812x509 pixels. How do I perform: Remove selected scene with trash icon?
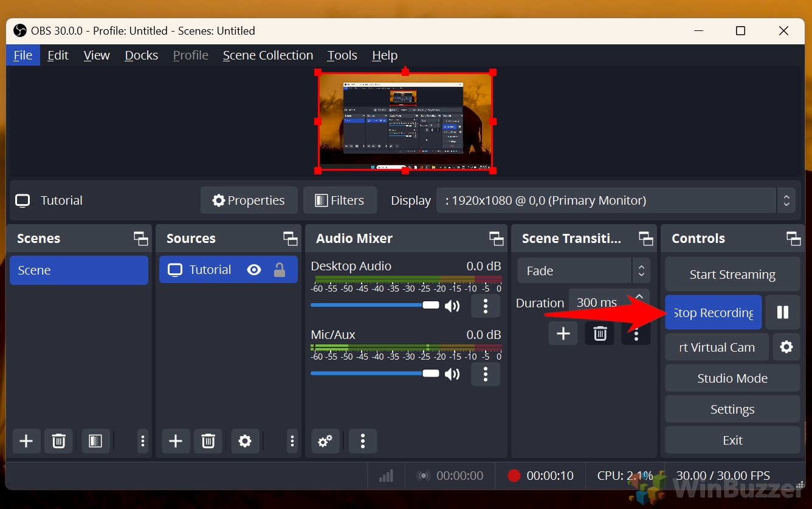58,441
